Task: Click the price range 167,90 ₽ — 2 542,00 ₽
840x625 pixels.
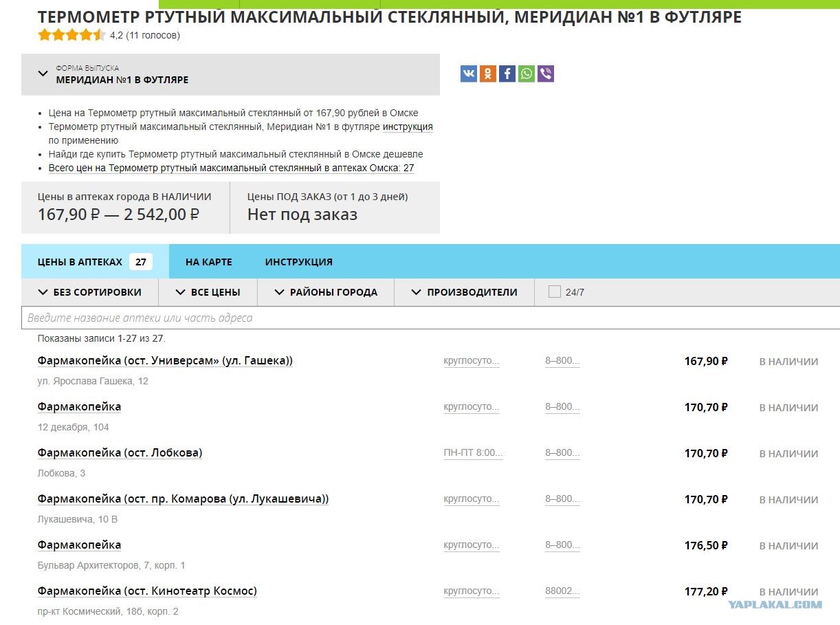Action: [x=118, y=215]
